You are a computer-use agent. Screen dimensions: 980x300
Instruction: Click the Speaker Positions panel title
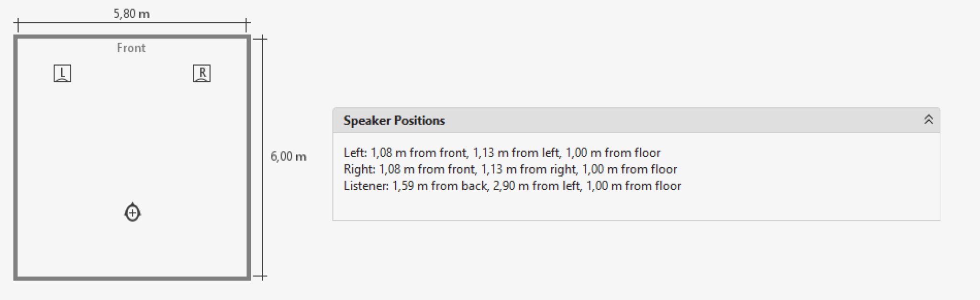click(394, 120)
